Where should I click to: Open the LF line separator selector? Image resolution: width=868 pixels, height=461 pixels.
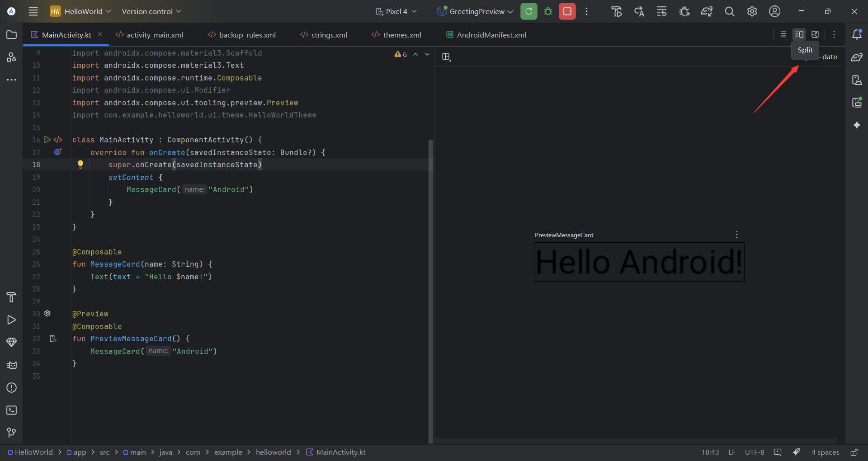(x=732, y=452)
